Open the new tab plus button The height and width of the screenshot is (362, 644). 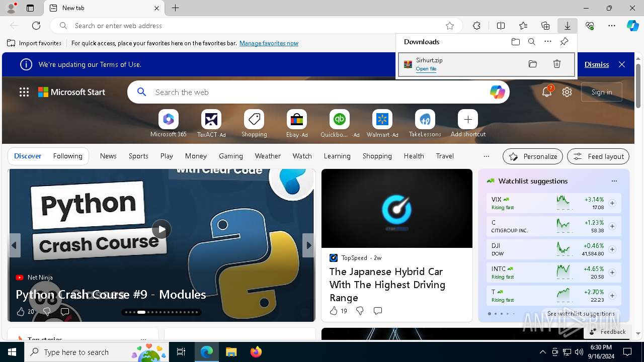coord(175,8)
